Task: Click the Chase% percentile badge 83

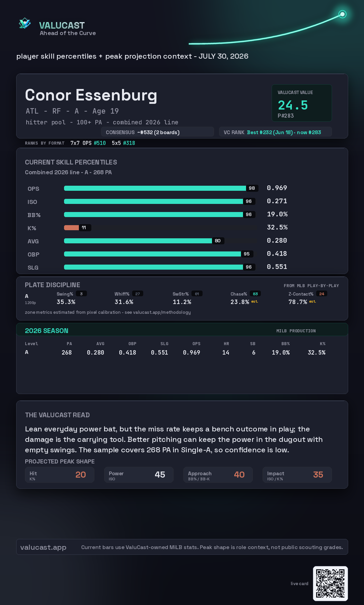Action: point(255,294)
